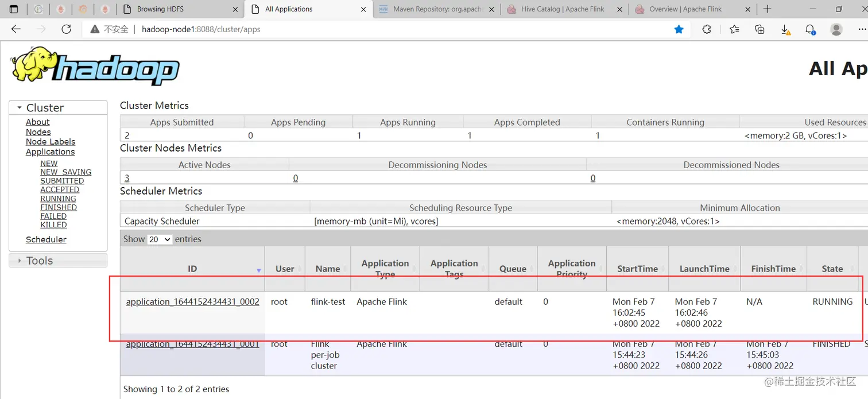Open the collections icon
Viewport: 868px width, 399px height.
click(760, 29)
